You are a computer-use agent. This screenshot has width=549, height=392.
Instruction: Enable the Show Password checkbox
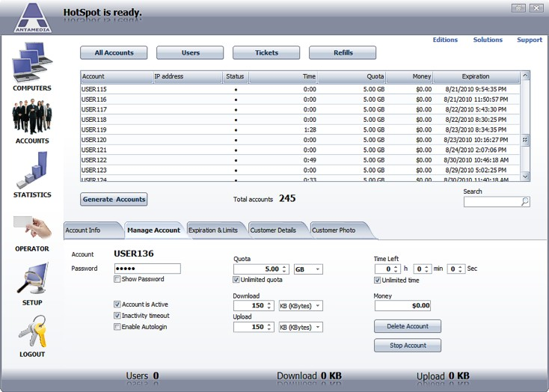pyautogui.click(x=117, y=280)
